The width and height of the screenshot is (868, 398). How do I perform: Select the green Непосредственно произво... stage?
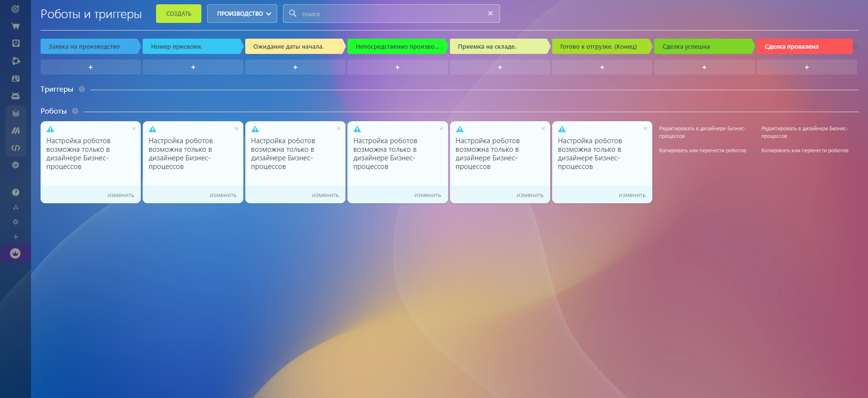click(397, 47)
